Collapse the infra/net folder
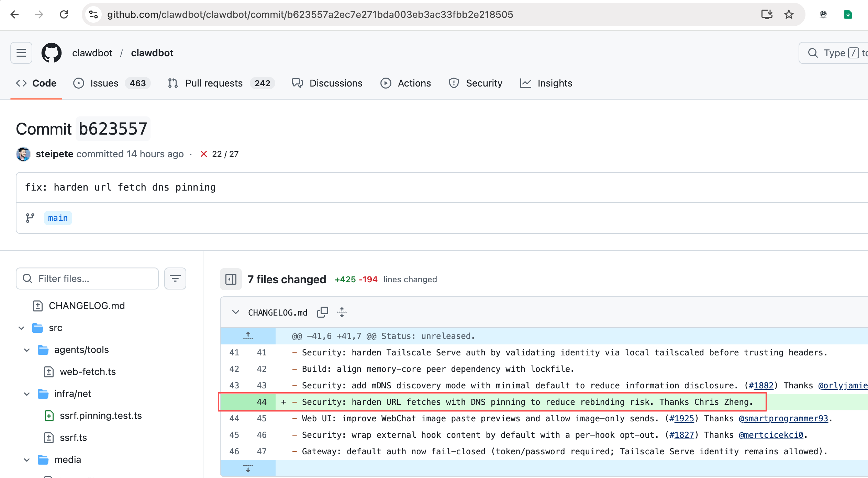The width and height of the screenshot is (868, 478). 27,394
